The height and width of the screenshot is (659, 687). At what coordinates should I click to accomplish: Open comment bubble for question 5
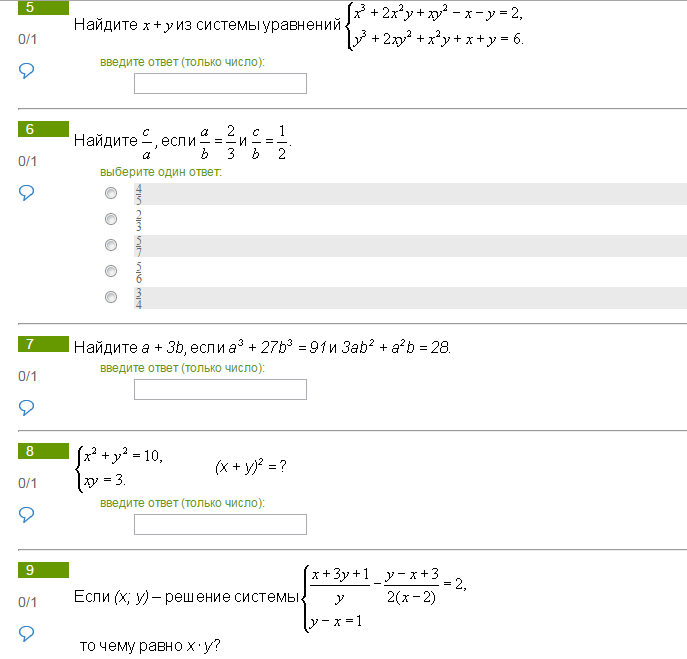[26, 70]
